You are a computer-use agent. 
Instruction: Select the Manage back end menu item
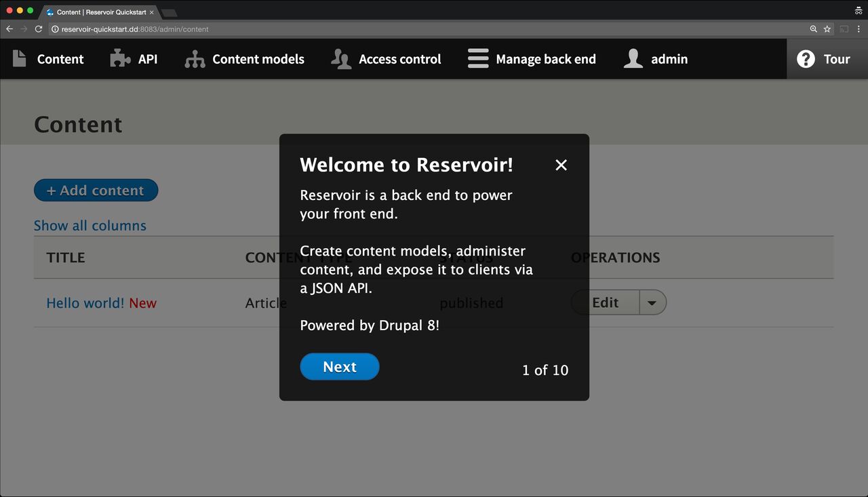[545, 58]
